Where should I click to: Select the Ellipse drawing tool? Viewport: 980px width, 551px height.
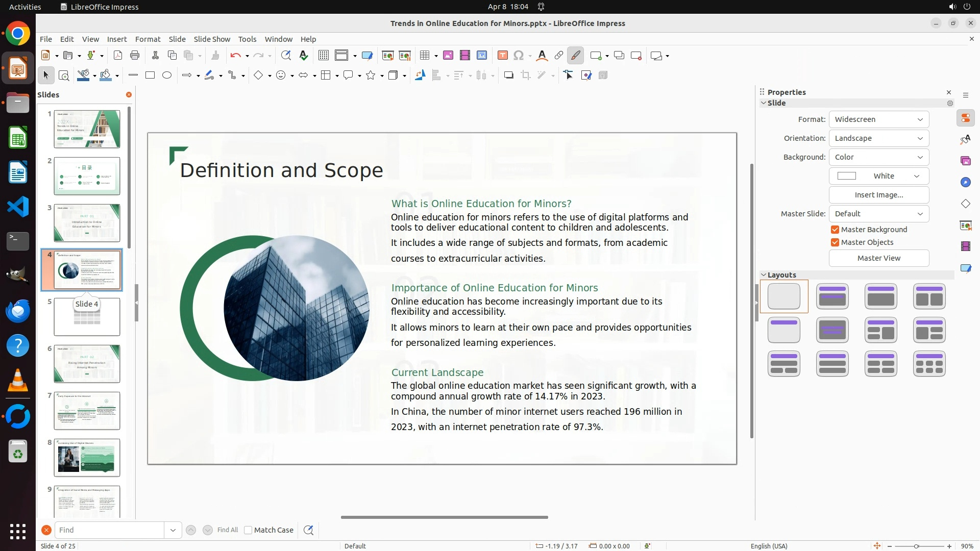coord(167,76)
